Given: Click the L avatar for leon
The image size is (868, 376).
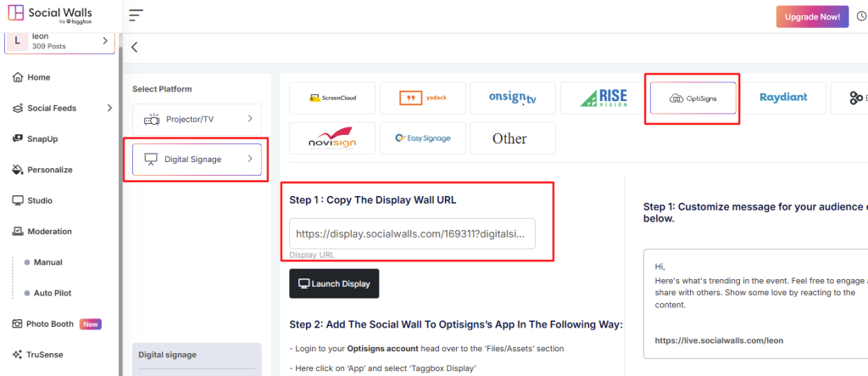Looking at the screenshot, I should (x=17, y=41).
